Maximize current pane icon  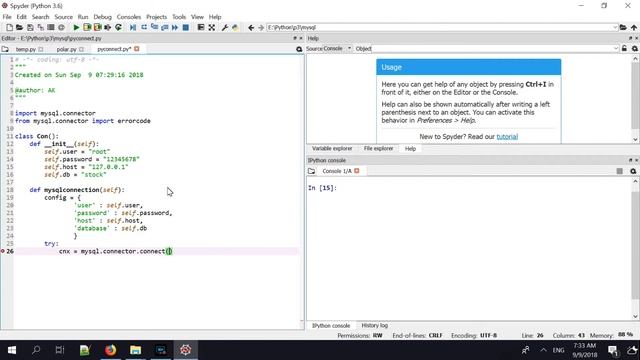point(201,27)
